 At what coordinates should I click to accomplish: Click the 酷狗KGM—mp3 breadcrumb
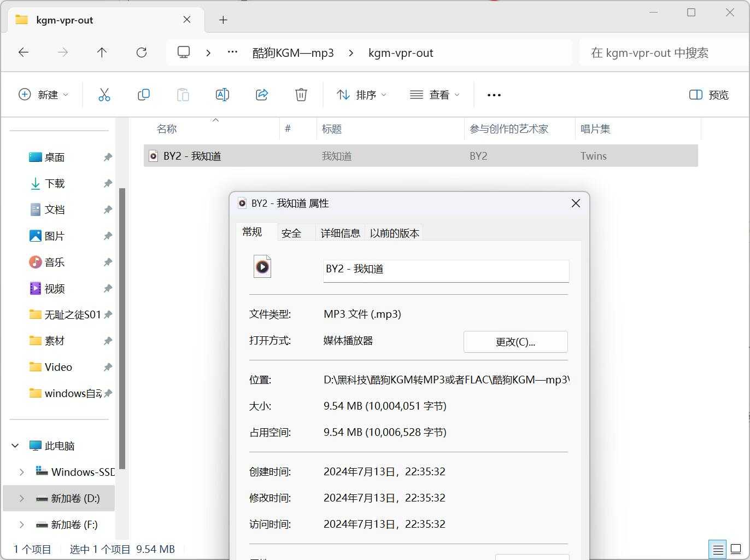293,52
